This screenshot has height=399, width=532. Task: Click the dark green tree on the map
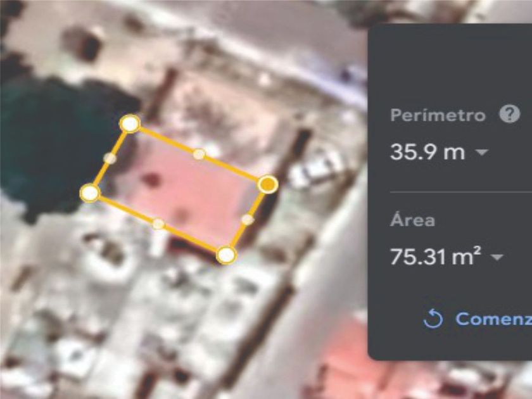(x=54, y=142)
